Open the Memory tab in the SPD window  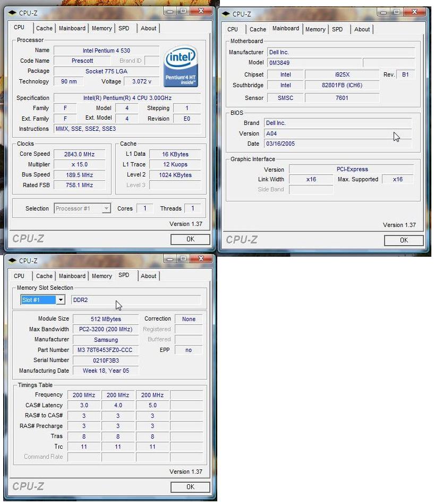tap(101, 276)
